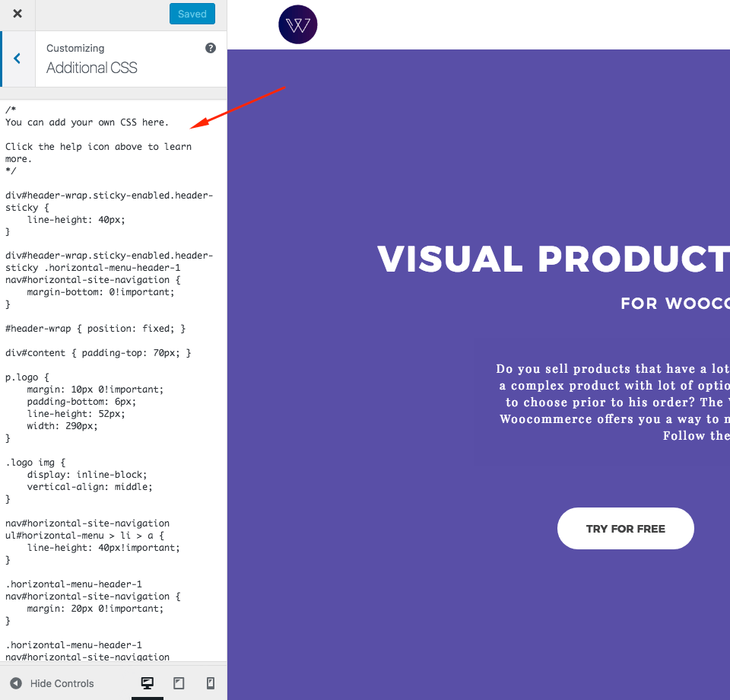Close the Customizer with the X icon
Image resolution: width=730 pixels, height=700 pixels.
coord(17,14)
